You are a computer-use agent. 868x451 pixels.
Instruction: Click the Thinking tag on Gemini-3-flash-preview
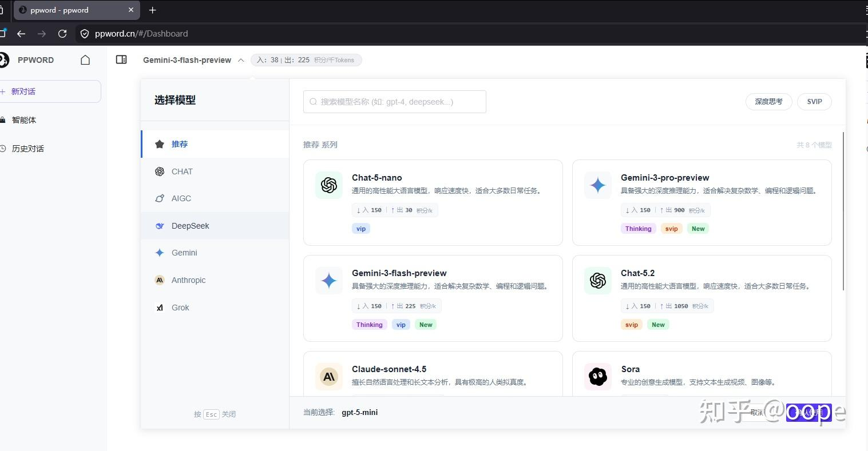pyautogui.click(x=369, y=325)
